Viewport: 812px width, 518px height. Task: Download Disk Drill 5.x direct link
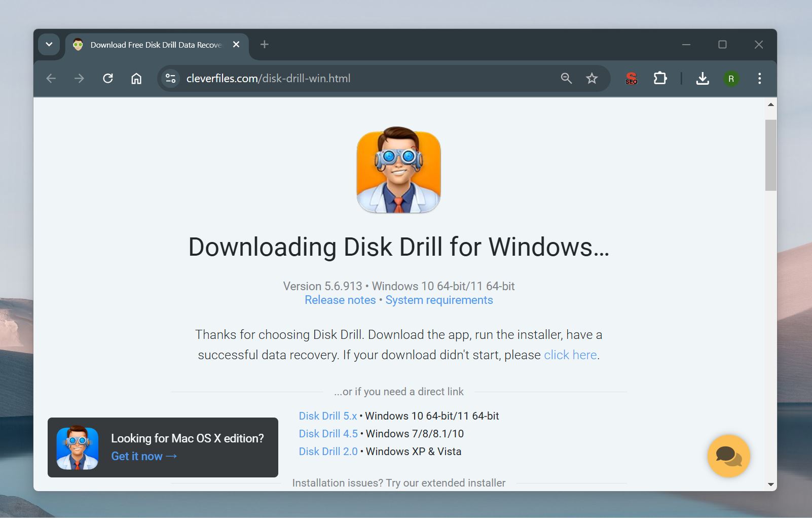point(328,416)
